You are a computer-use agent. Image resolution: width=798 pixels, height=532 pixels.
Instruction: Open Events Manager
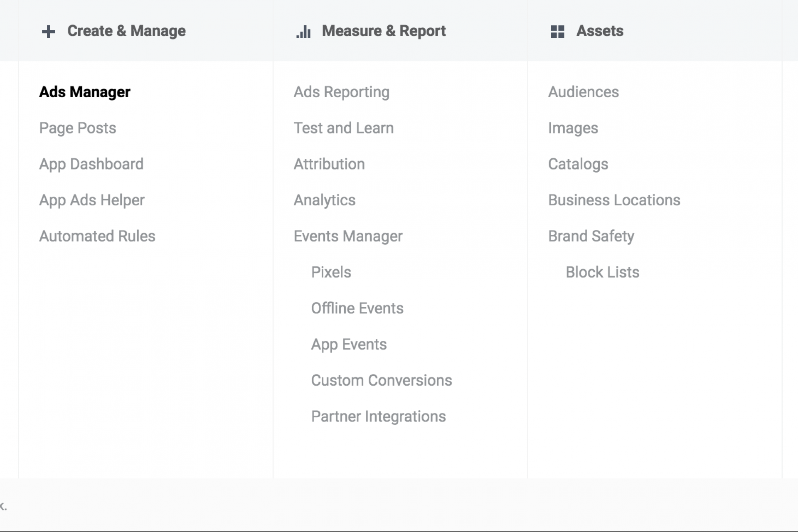[348, 236]
